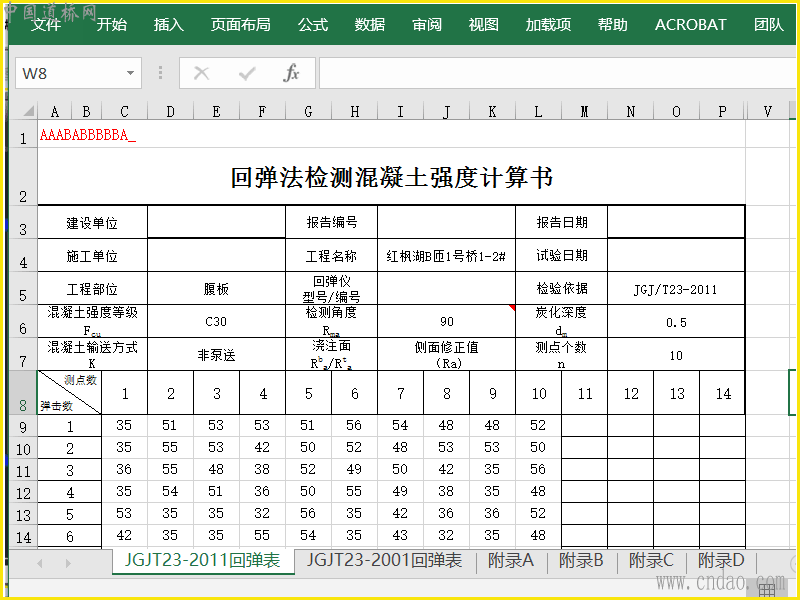Click the detection angle value 90
Image resolution: width=800 pixels, height=600 pixels.
point(446,321)
